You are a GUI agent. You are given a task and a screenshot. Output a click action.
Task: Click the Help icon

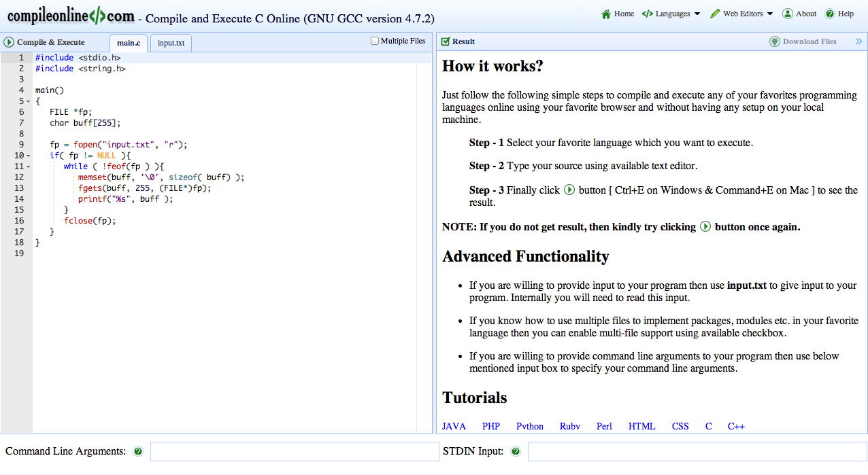tap(829, 13)
